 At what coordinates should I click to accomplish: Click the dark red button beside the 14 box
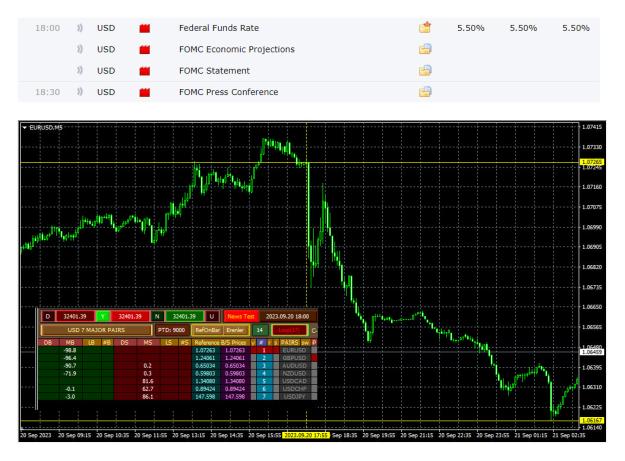(289, 330)
